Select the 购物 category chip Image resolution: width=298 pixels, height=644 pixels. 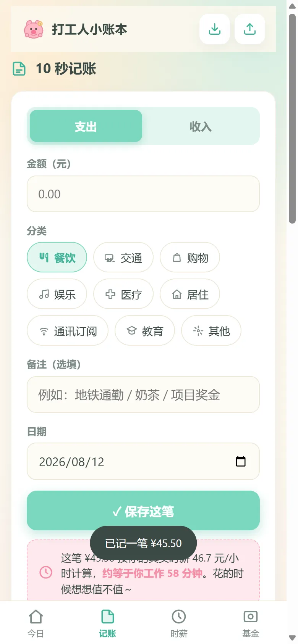coord(190,258)
